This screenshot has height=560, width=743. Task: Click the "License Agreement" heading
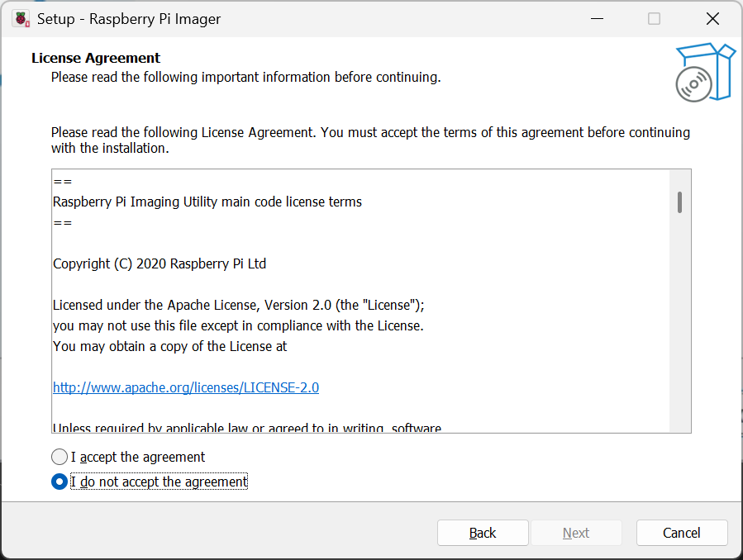[96, 58]
